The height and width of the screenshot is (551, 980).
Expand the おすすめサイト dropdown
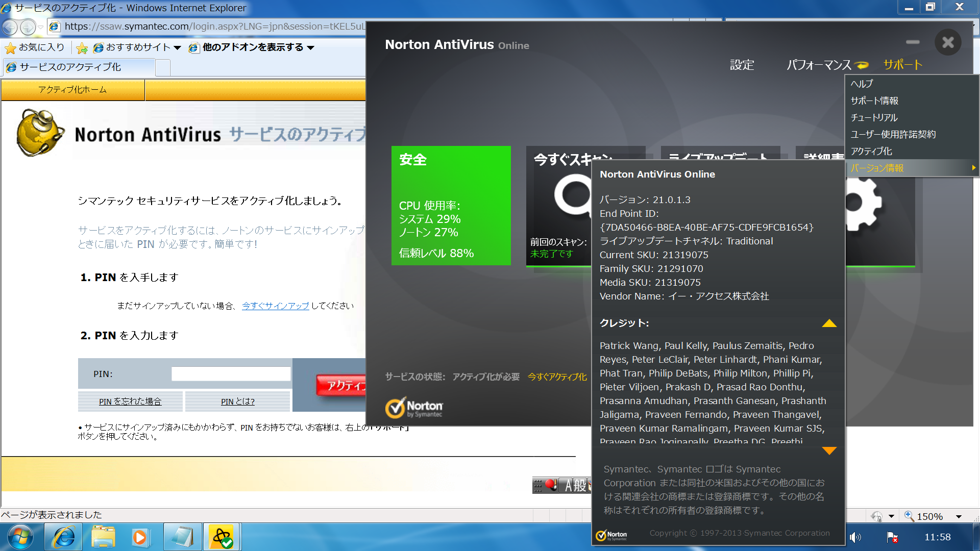click(178, 47)
